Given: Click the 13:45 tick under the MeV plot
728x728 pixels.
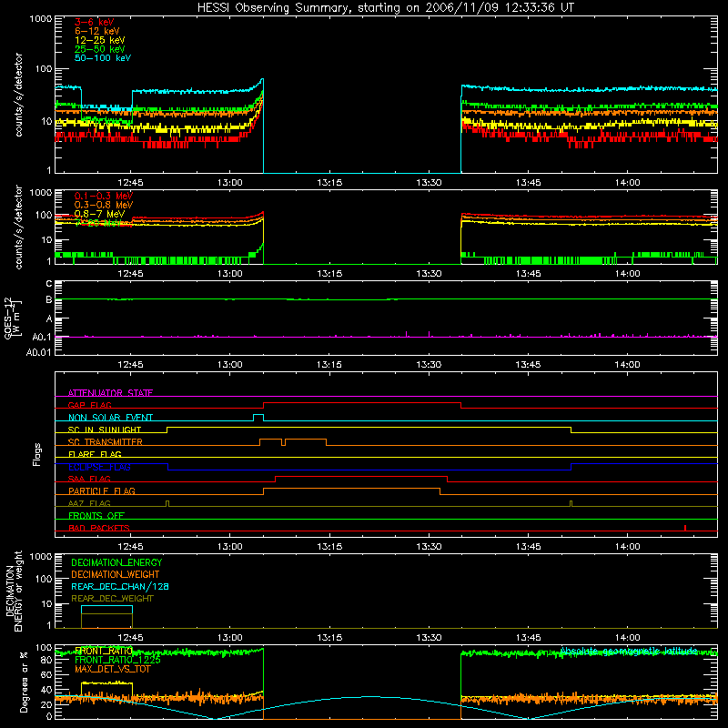Looking at the screenshot, I should pos(528,274).
